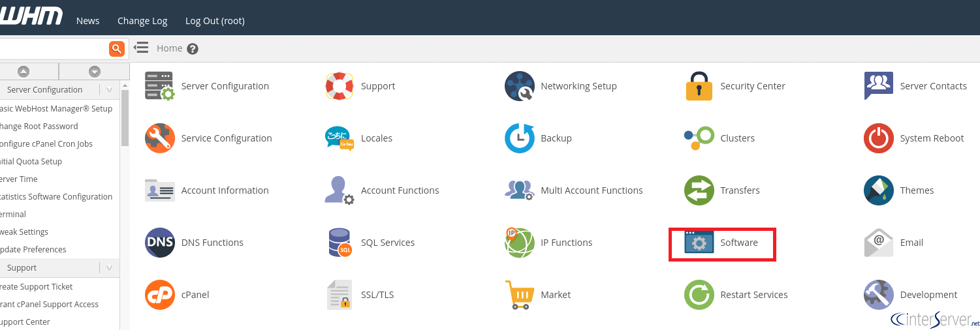Open the Locales icon
Image resolution: width=980 pixels, height=330 pixels.
pos(340,138)
